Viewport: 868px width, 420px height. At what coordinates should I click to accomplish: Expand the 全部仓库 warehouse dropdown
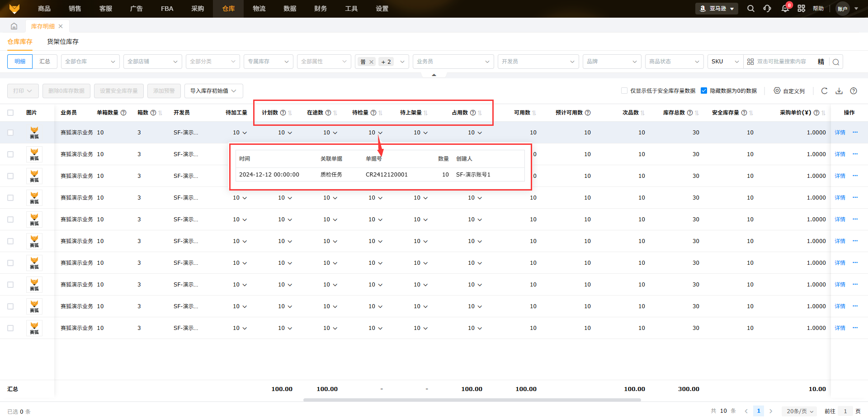tap(90, 62)
